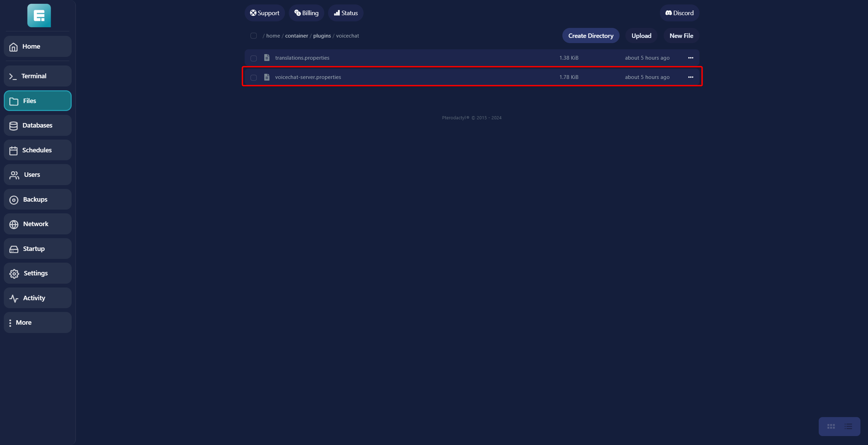Toggle the select-all files checkbox
Viewport: 868px width, 445px height.
pos(254,36)
